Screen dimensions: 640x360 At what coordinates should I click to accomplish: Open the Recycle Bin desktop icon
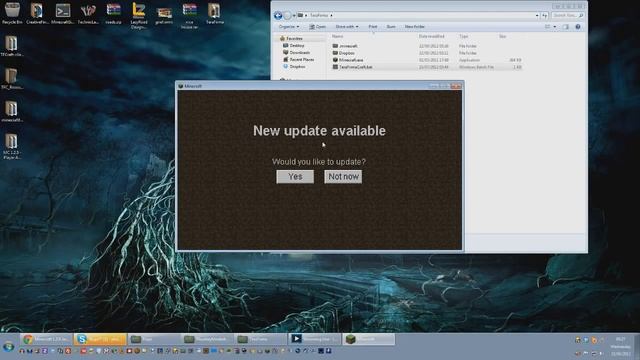click(x=12, y=13)
